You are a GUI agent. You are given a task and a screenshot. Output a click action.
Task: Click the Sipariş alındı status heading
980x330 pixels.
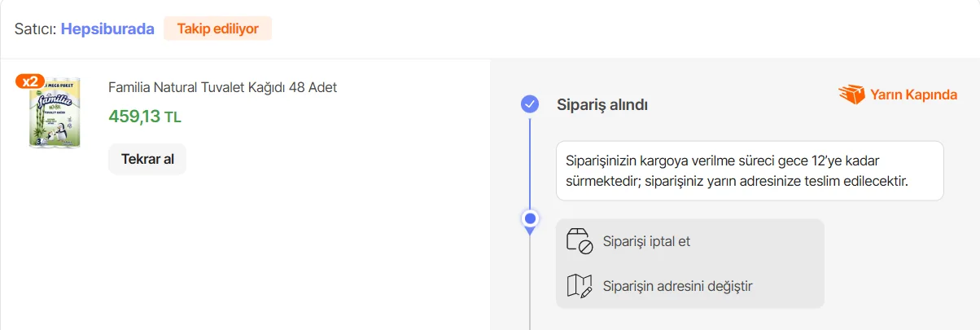[x=602, y=104]
